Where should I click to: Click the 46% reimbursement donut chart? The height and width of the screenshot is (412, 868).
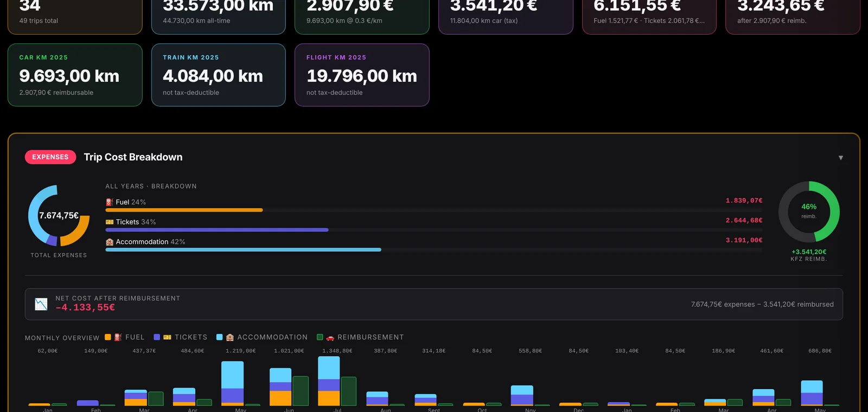click(809, 211)
